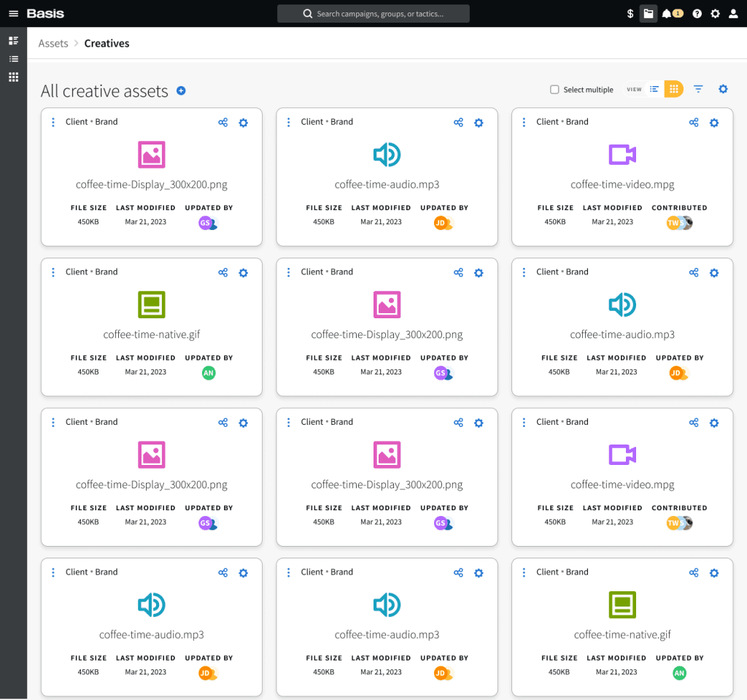Viewport: 747px width, 700px height.
Task: Open three-dot menu on first coffee-time-native.gif card
Action: click(x=53, y=272)
